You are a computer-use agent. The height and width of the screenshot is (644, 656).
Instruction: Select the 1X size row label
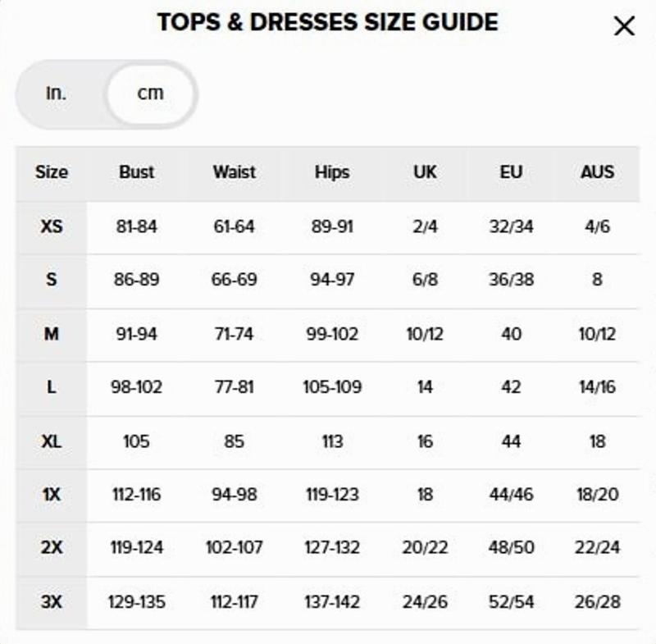[52, 495]
